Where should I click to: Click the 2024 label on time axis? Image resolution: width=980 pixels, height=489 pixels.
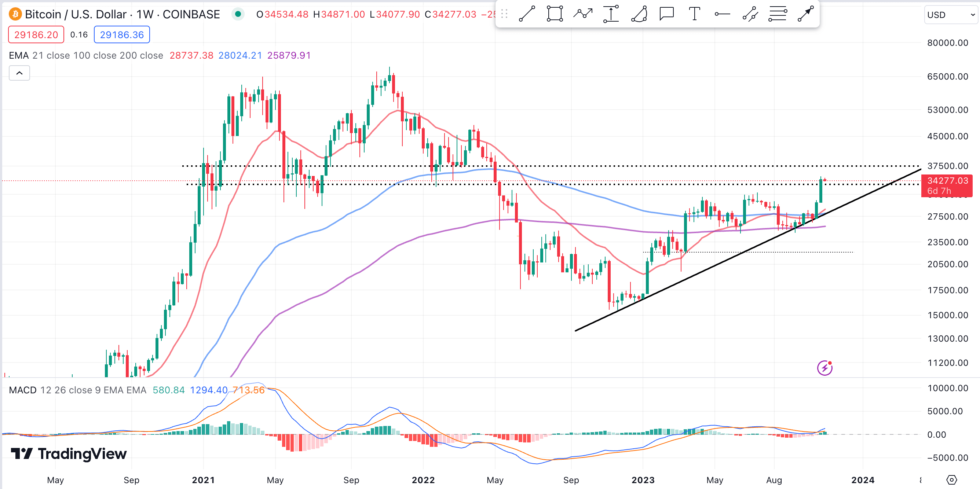(863, 480)
